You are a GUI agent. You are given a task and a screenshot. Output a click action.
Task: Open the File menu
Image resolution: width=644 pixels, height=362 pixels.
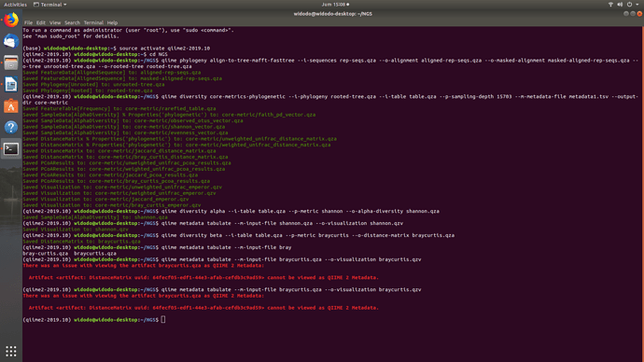pyautogui.click(x=28, y=22)
